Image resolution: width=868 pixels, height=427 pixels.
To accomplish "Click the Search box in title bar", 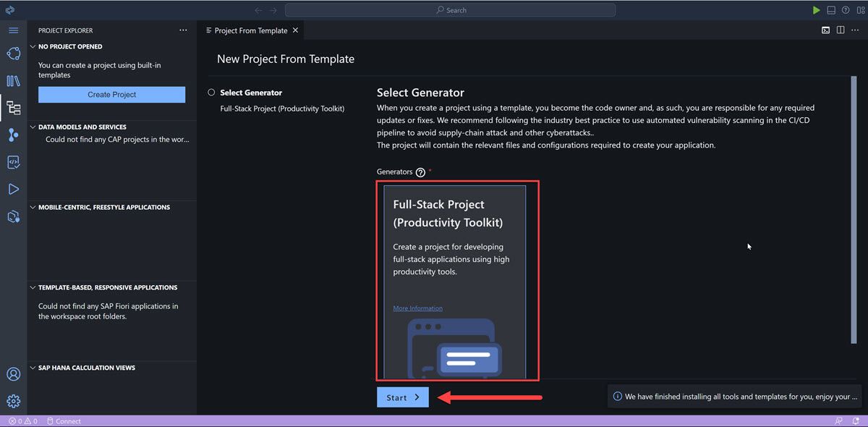I will pyautogui.click(x=450, y=10).
